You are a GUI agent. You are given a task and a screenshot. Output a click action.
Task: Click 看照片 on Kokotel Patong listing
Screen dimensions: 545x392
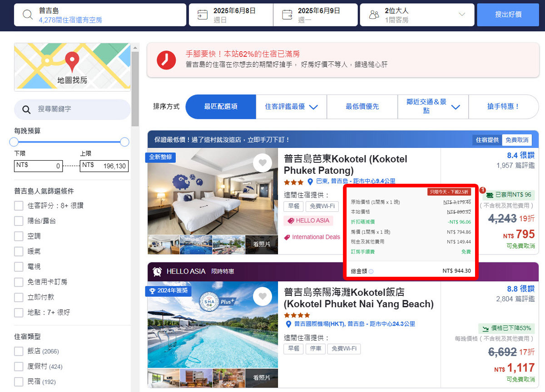(x=262, y=244)
